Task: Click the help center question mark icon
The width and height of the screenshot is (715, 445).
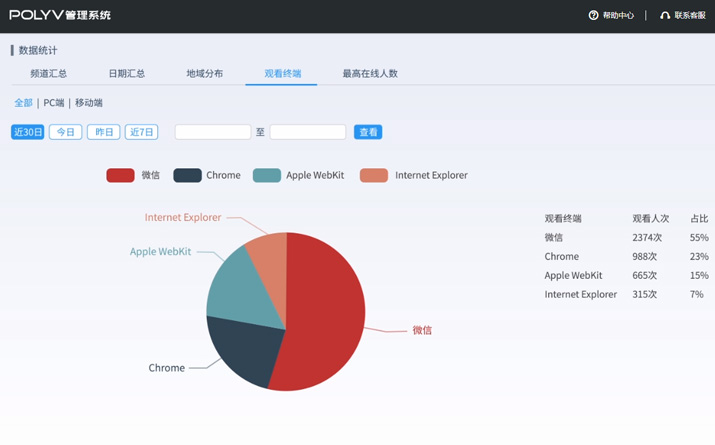Action: coord(593,16)
